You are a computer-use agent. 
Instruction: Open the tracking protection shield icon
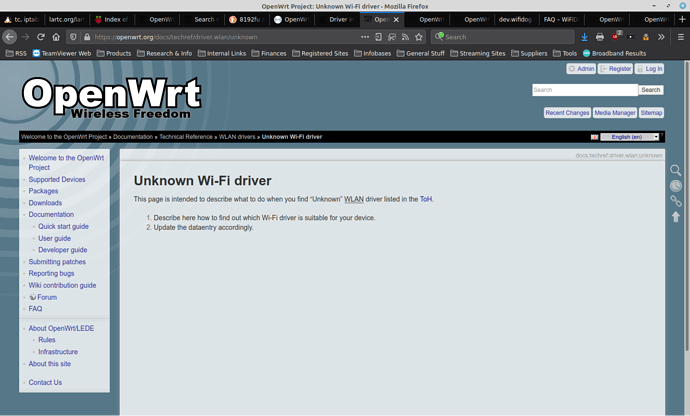click(x=73, y=37)
